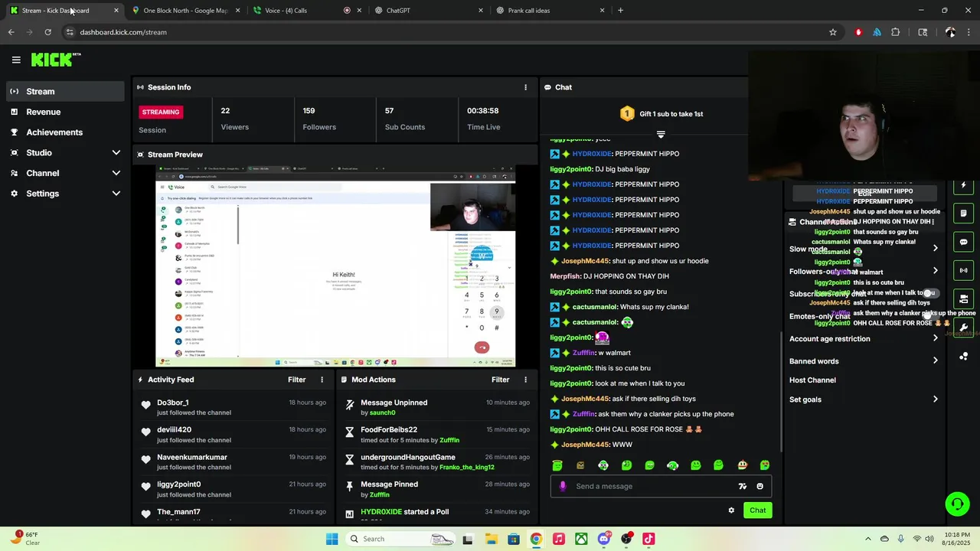Viewport: 980px width, 551px height.
Task: Collapse chat header using the down arrow icon
Action: [x=661, y=134]
